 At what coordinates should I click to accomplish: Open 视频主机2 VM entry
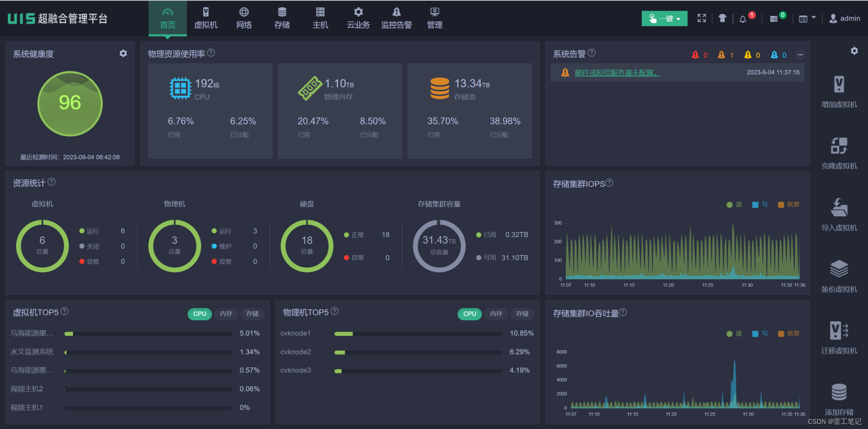point(27,389)
